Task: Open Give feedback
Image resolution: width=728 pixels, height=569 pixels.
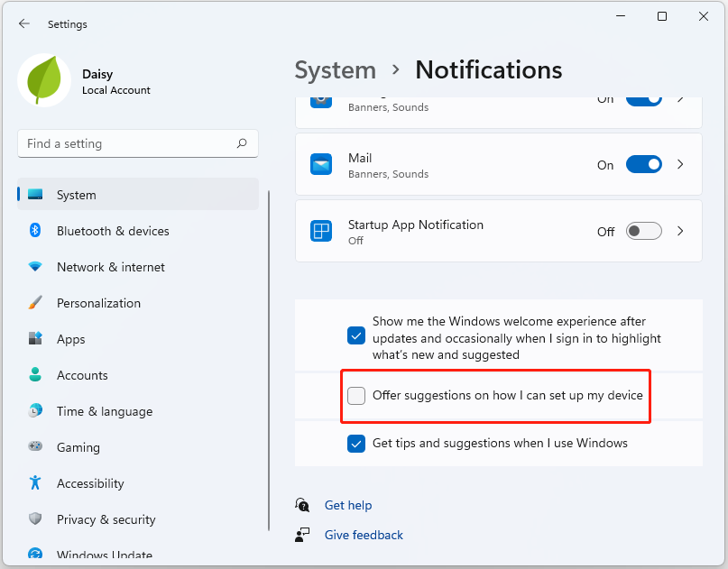Action: [x=364, y=535]
